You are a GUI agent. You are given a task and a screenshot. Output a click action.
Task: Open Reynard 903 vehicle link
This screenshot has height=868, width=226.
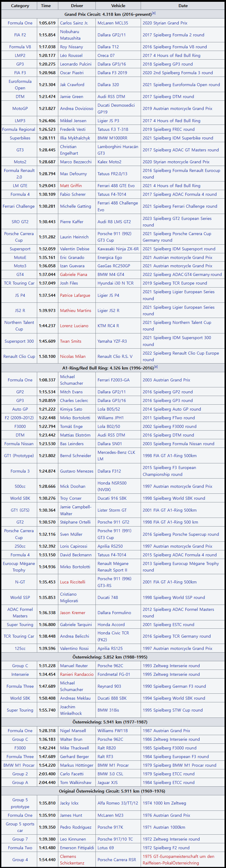pyautogui.click(x=109, y=686)
